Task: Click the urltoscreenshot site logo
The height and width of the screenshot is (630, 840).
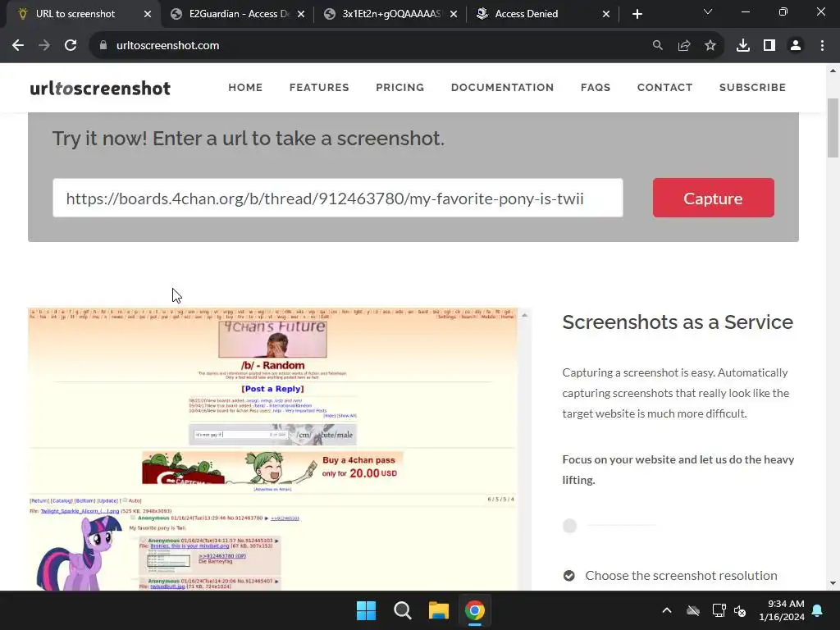Action: point(100,88)
